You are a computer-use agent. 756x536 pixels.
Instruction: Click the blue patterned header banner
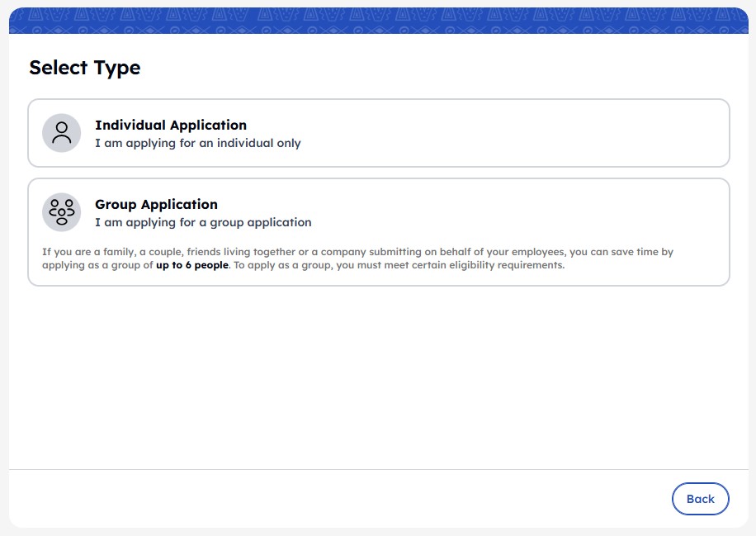coord(379,21)
